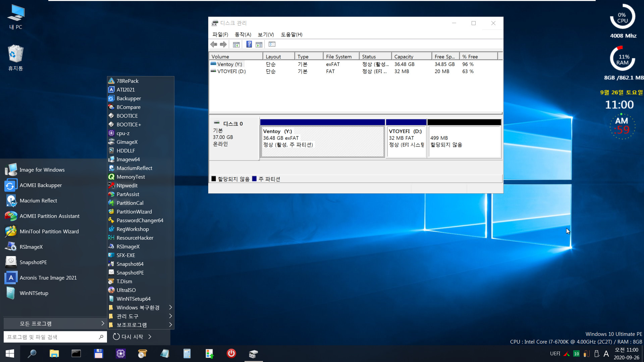Click the Forward arrow in Disk Management toolbar
The image size is (644, 362).
point(223,44)
